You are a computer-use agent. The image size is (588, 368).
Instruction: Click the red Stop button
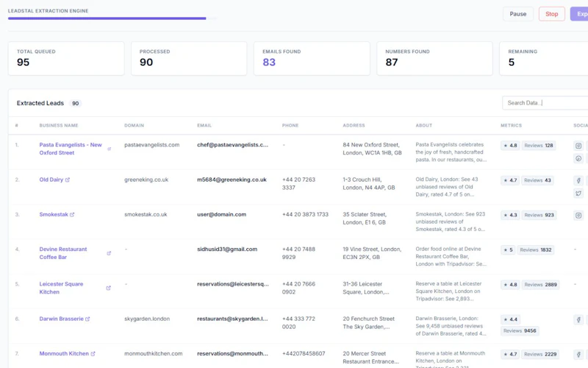pyautogui.click(x=552, y=14)
